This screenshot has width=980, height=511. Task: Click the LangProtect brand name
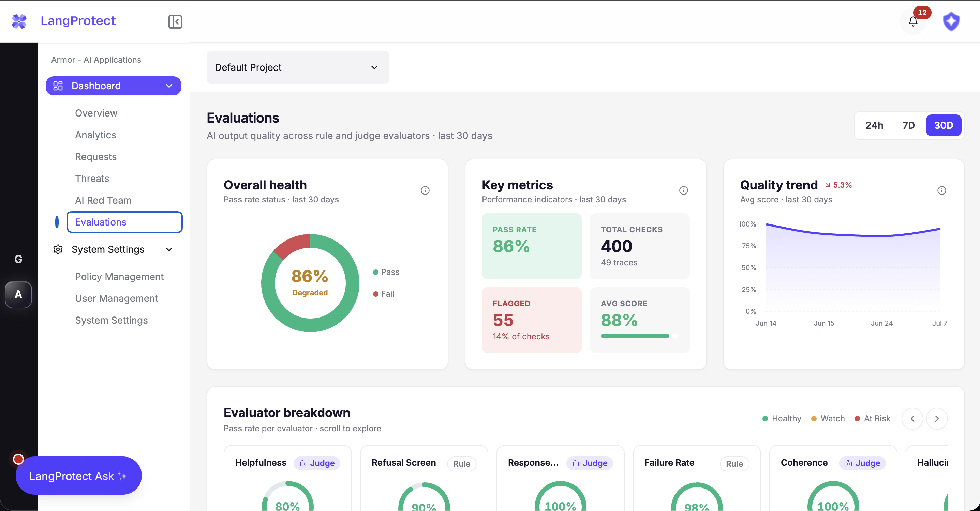(78, 21)
